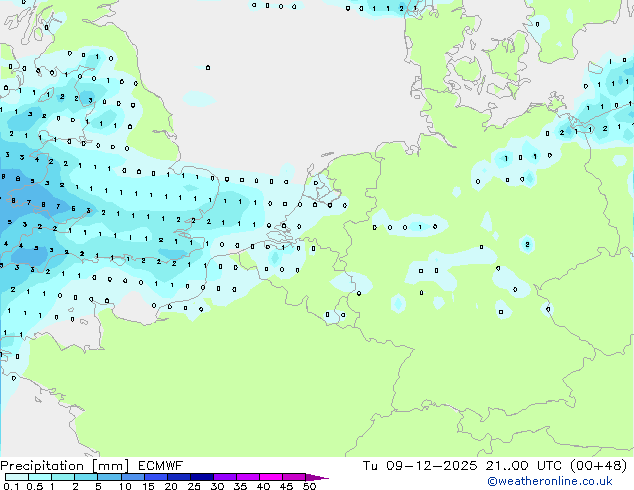
Task: Pick the 20–25 mm legend swatch
Action: click(x=178, y=477)
